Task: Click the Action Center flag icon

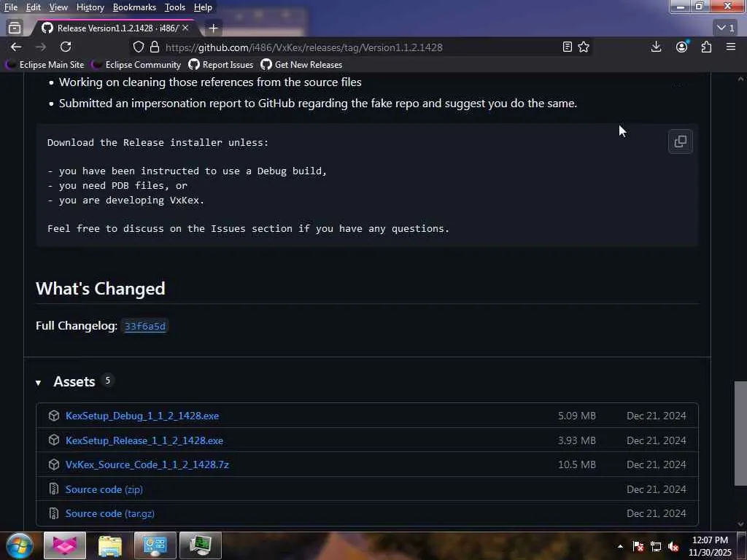Action: tap(638, 547)
